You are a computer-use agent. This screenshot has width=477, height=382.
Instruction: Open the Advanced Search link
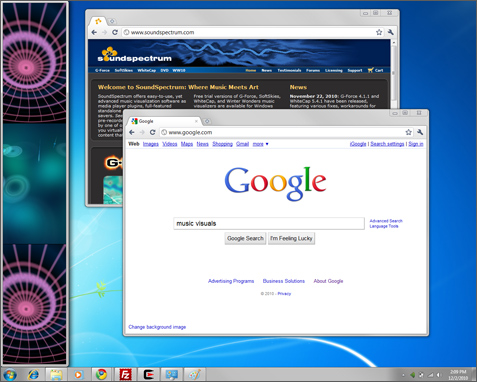point(386,221)
